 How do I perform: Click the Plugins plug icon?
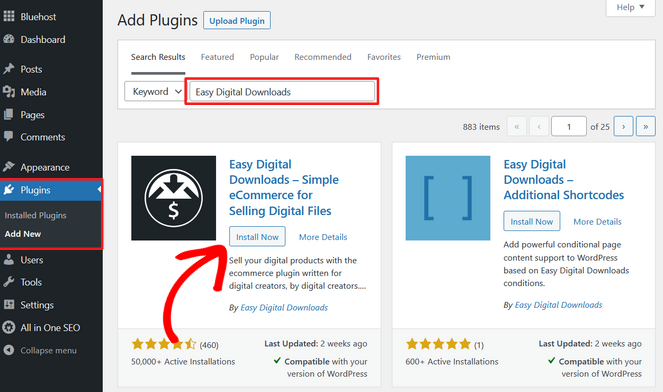click(x=9, y=190)
